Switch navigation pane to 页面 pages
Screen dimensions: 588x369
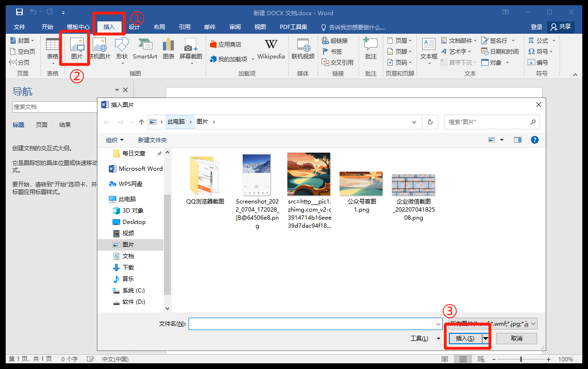point(42,125)
